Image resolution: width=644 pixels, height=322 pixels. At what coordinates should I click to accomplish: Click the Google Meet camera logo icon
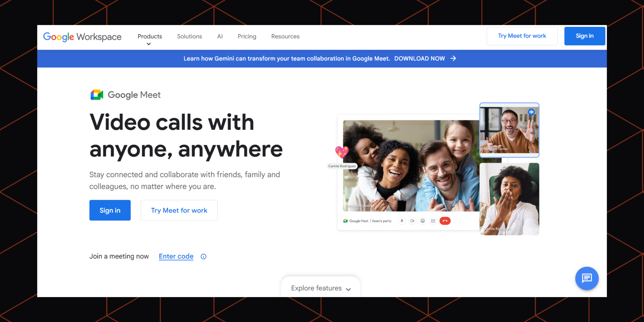tap(97, 95)
